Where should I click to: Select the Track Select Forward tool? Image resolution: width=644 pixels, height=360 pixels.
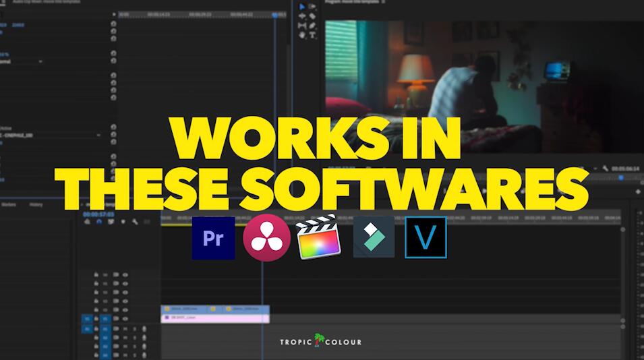click(313, 7)
